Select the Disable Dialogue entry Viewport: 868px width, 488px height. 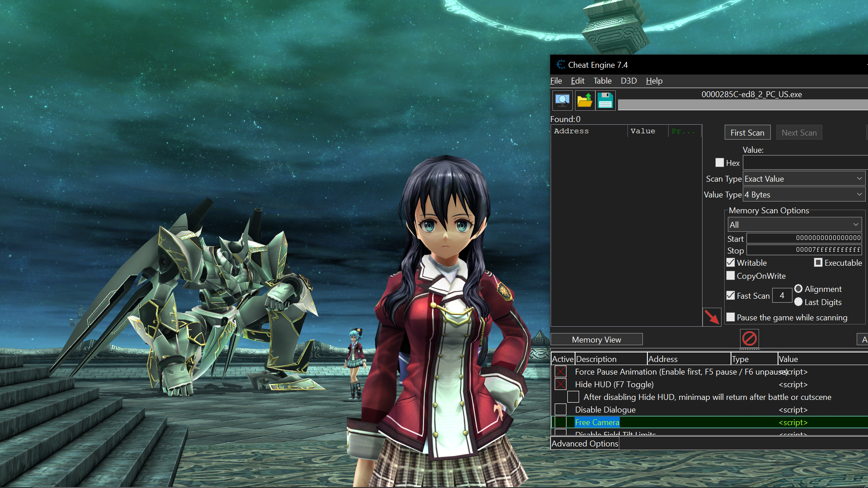(605, 410)
